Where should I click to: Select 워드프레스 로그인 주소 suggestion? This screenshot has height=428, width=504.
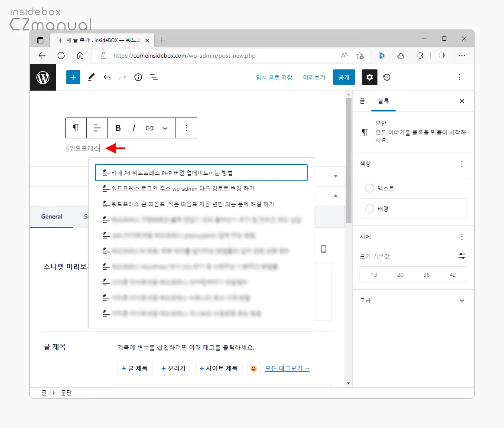tap(201, 189)
